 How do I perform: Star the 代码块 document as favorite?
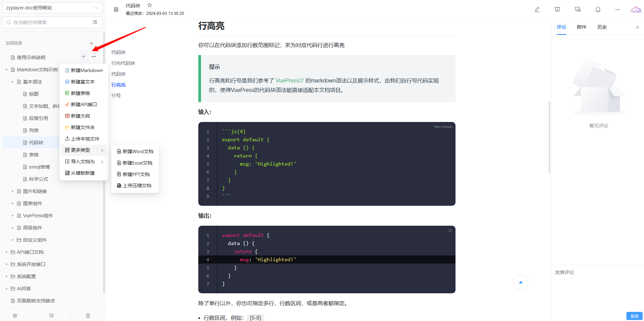coord(150,5)
